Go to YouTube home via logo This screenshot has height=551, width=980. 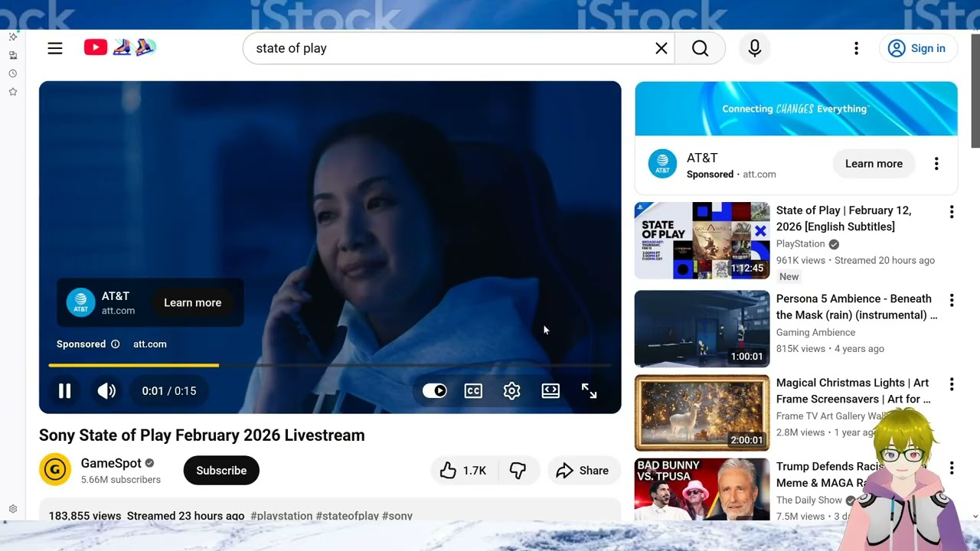(119, 47)
